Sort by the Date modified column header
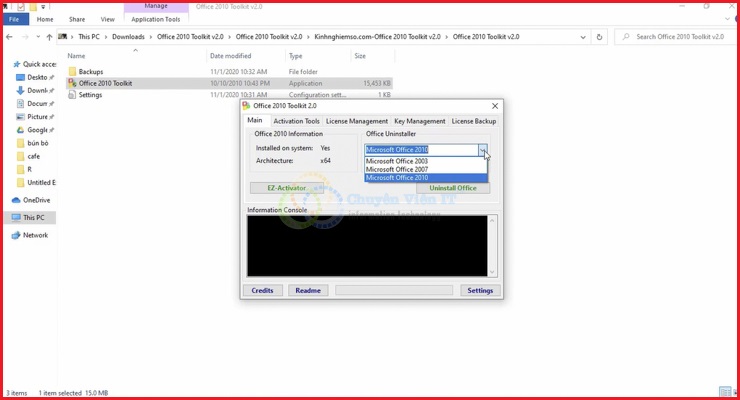The width and height of the screenshot is (740, 400). point(230,56)
